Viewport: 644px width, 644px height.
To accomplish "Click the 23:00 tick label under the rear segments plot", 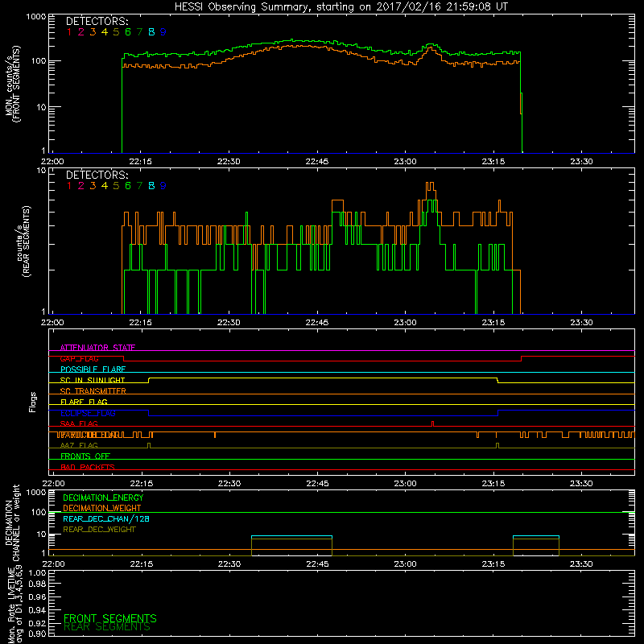I will tap(406, 323).
